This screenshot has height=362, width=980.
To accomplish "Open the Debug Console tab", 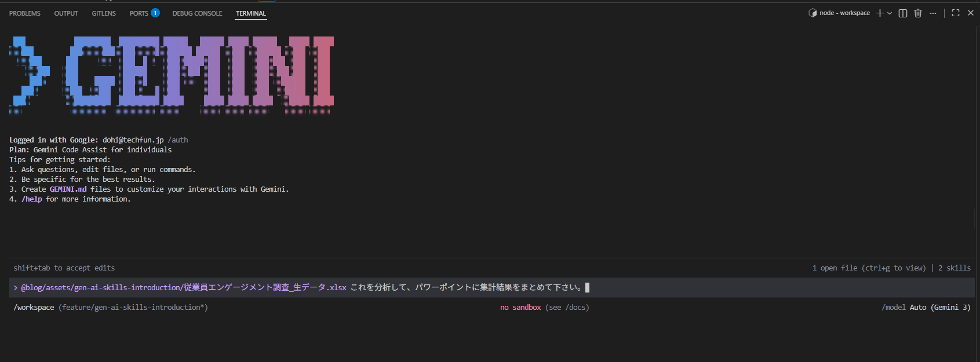I will [197, 13].
